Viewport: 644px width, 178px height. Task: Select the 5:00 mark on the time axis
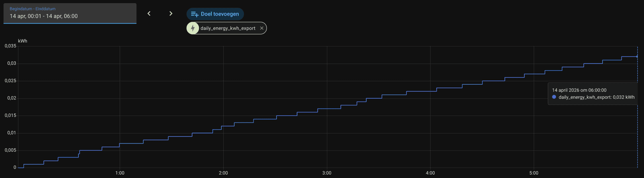click(534, 173)
